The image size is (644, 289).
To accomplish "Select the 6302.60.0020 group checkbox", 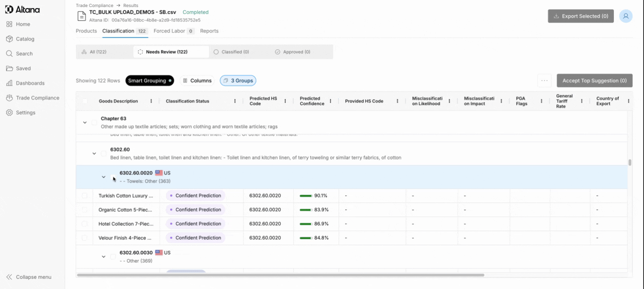I will coord(113,177).
